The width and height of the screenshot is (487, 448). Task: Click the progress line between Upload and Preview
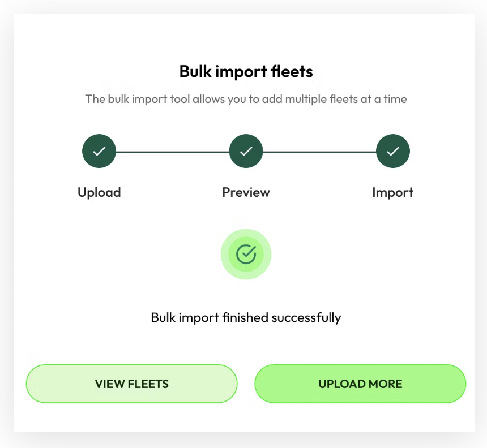point(172,152)
